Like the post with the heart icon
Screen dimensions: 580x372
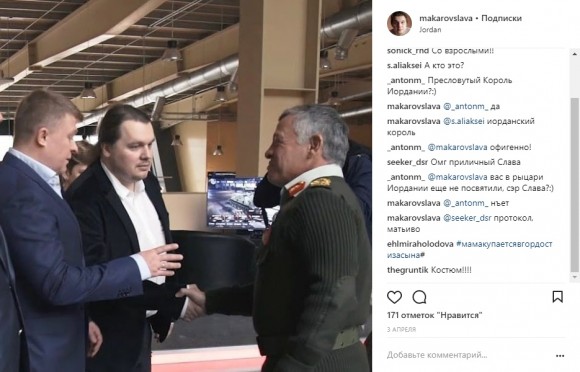point(394,297)
